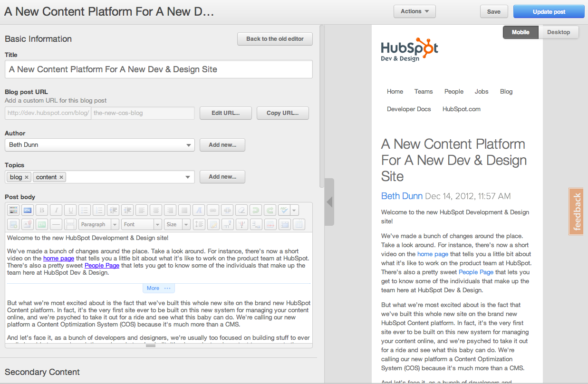Expand the Actions dropdown menu
The image size is (588, 384).
(x=414, y=11)
